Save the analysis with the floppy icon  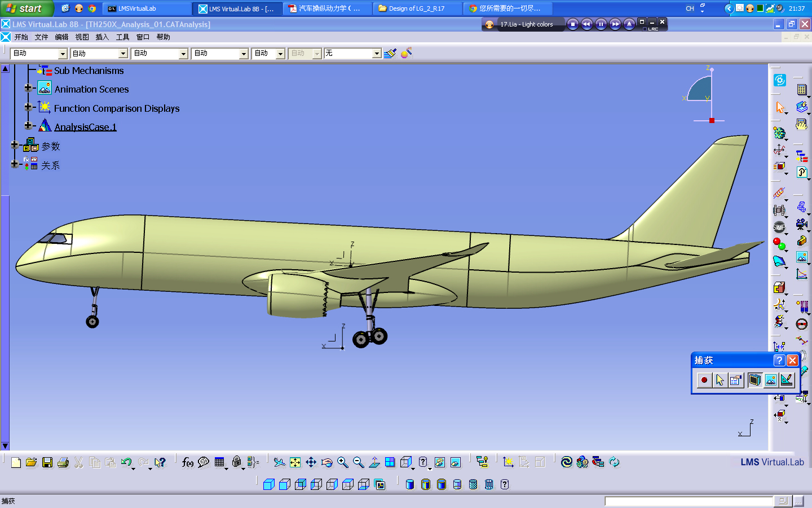47,462
